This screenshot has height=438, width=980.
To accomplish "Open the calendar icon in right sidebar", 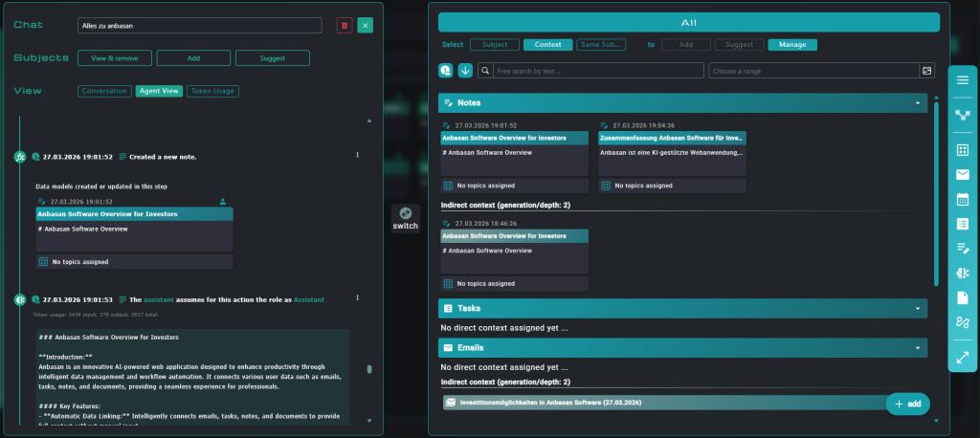I will (x=963, y=199).
